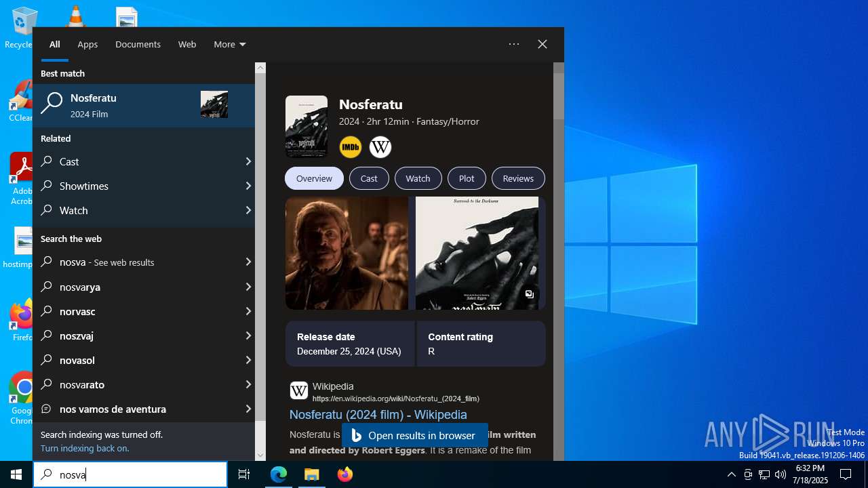The width and height of the screenshot is (868, 488).
Task: Expand the nosvarato suggestion arrow
Action: point(248,384)
